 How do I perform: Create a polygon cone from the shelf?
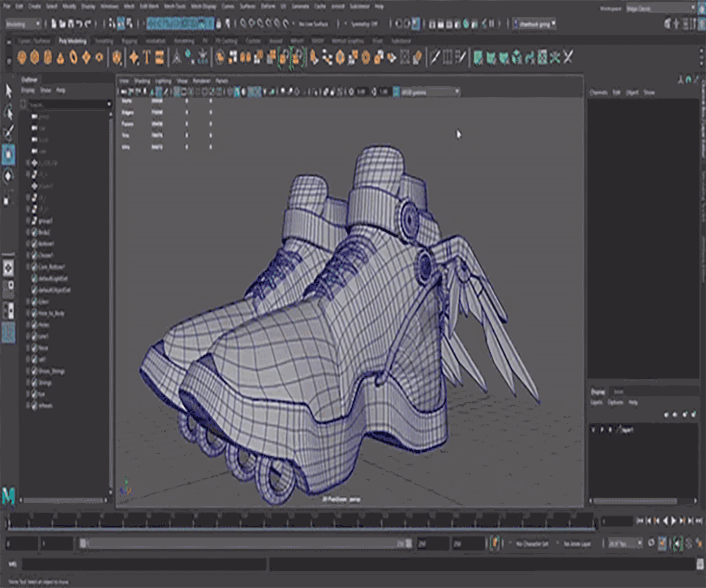coord(60,58)
